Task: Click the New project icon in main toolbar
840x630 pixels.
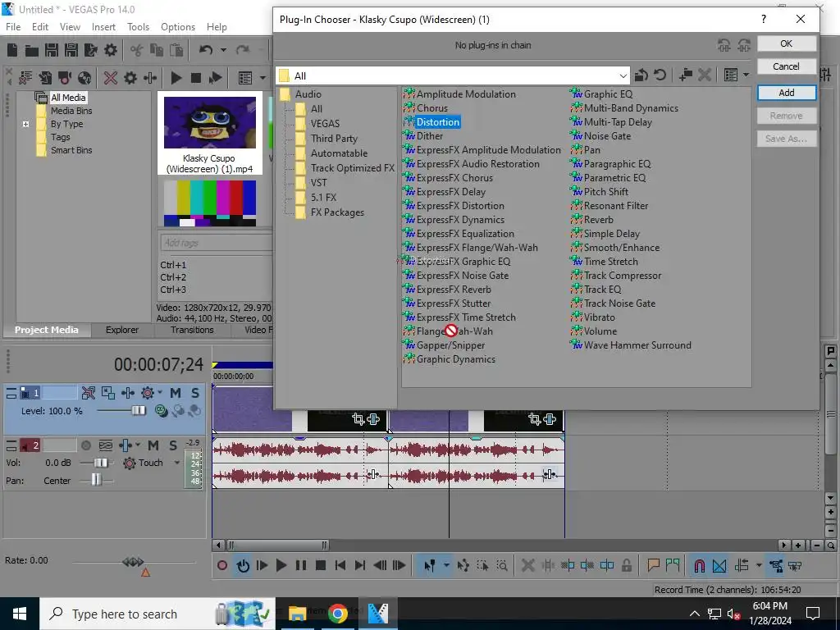Action: tap(12, 50)
